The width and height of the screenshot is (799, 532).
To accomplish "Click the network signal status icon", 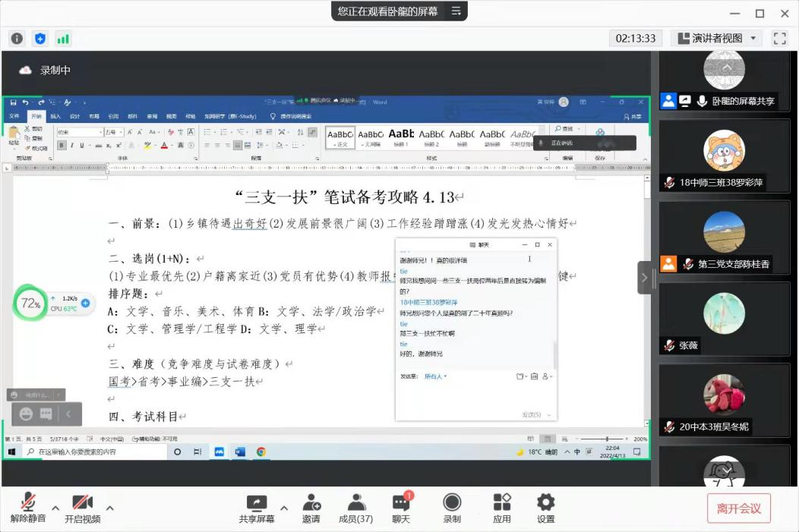I will tap(62, 38).
